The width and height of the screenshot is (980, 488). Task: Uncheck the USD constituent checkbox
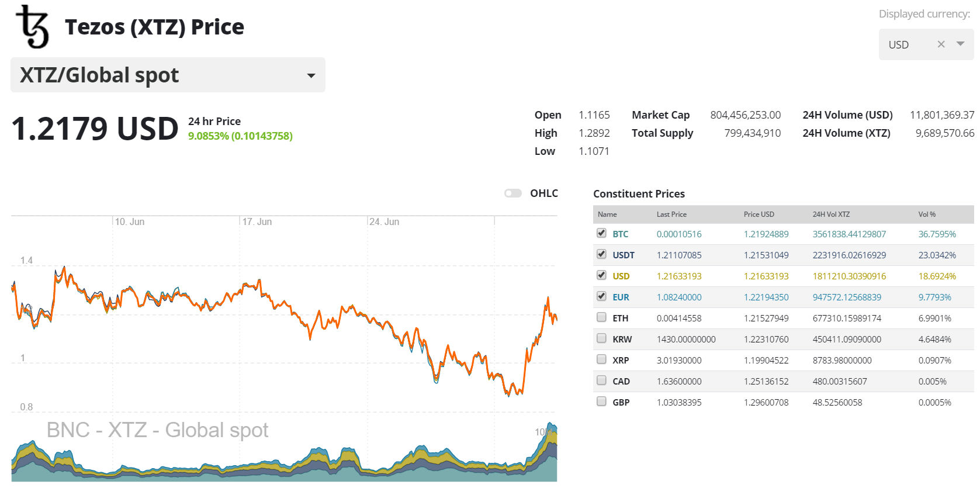point(601,275)
